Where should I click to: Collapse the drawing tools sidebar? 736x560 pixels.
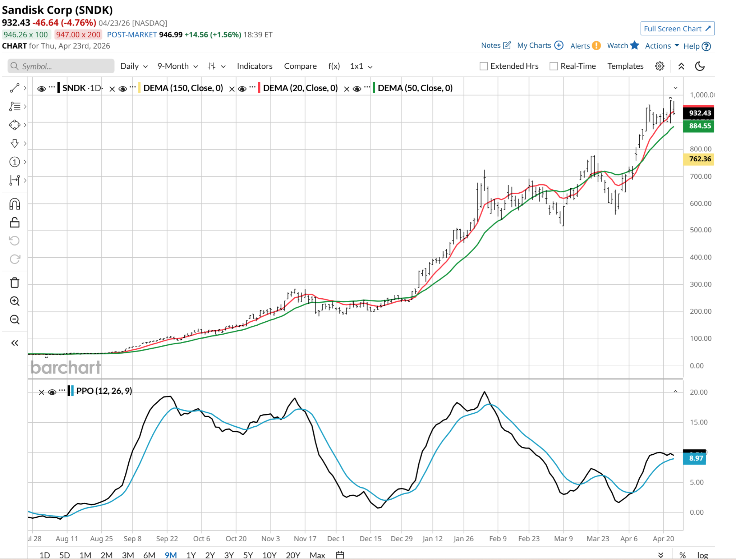point(14,343)
